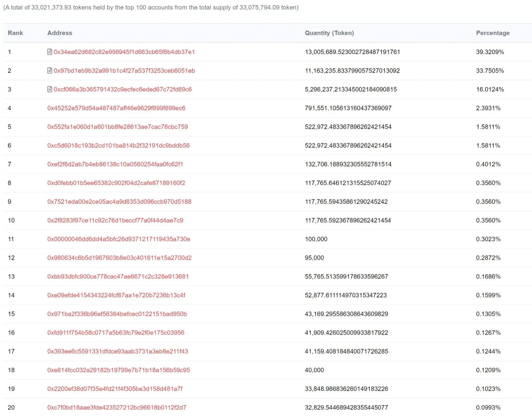Viewport: 532px width, 416px height.
Task: Click contract icon beside address 0xcf066a3b
Action: tap(50, 89)
